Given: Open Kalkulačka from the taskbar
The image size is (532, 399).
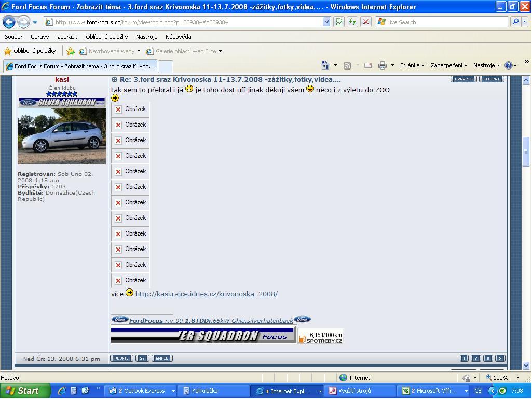Looking at the screenshot, I should 204,391.
